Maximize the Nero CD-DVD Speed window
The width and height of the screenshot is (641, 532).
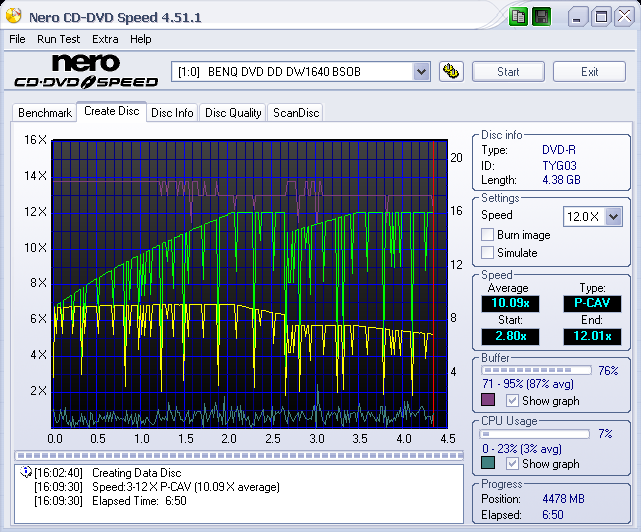[601, 17]
